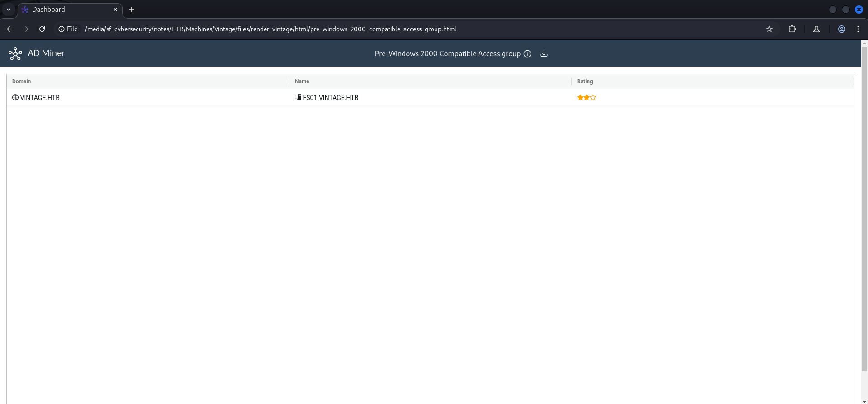Close the browser window
Image resolution: width=868 pixels, height=404 pixels.
pos(859,10)
